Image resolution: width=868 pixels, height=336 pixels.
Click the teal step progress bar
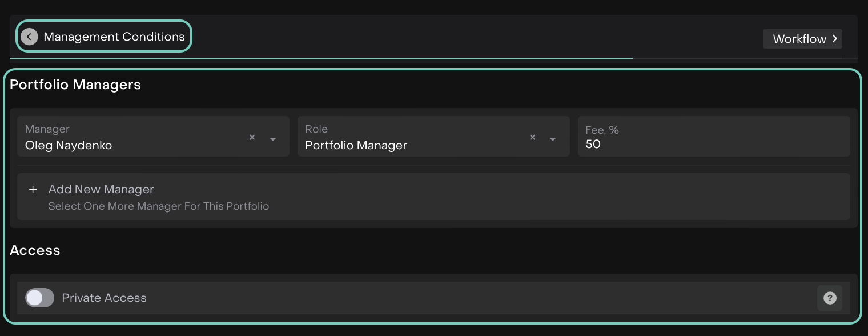[x=320, y=58]
